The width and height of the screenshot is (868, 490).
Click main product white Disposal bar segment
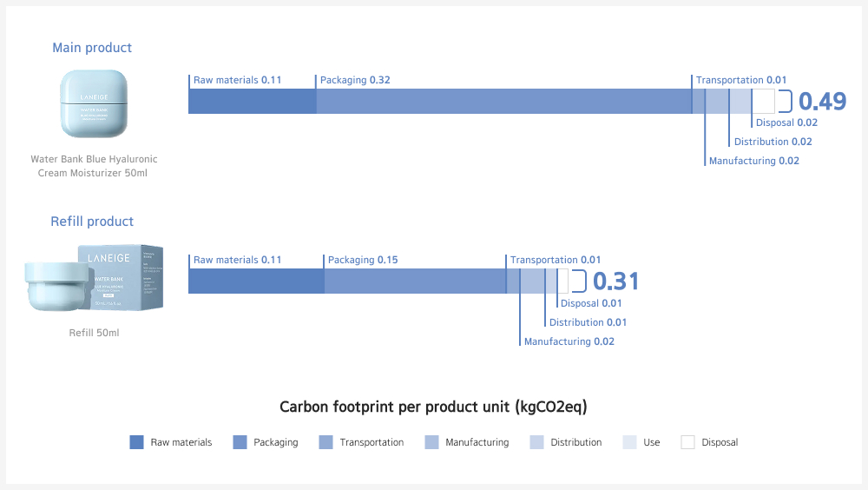[x=763, y=102]
